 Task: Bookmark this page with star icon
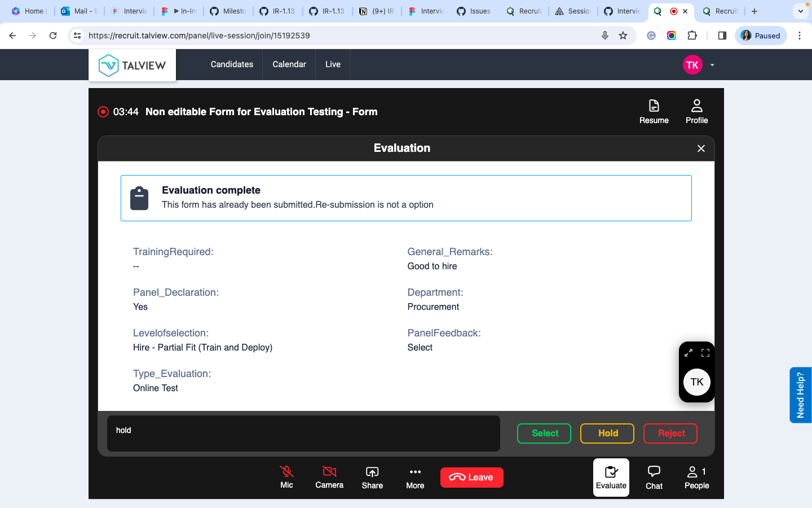(623, 36)
